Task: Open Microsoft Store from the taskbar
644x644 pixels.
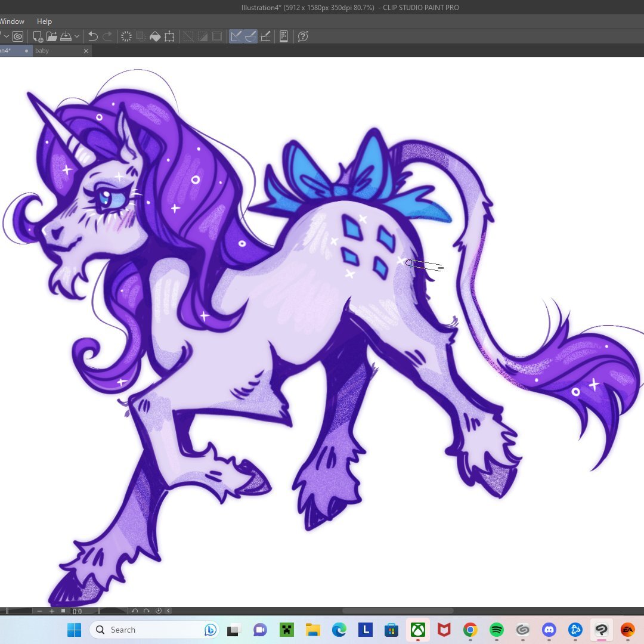Action: click(391, 630)
